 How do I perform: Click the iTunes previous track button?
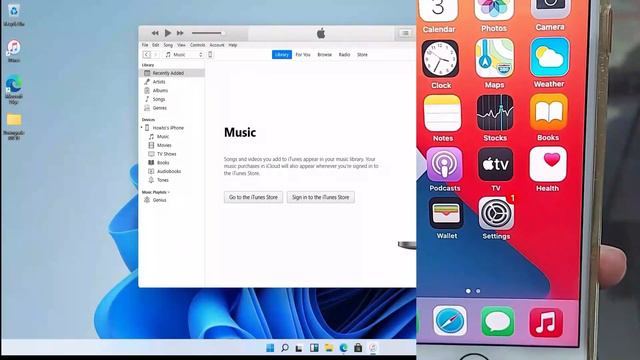[155, 33]
